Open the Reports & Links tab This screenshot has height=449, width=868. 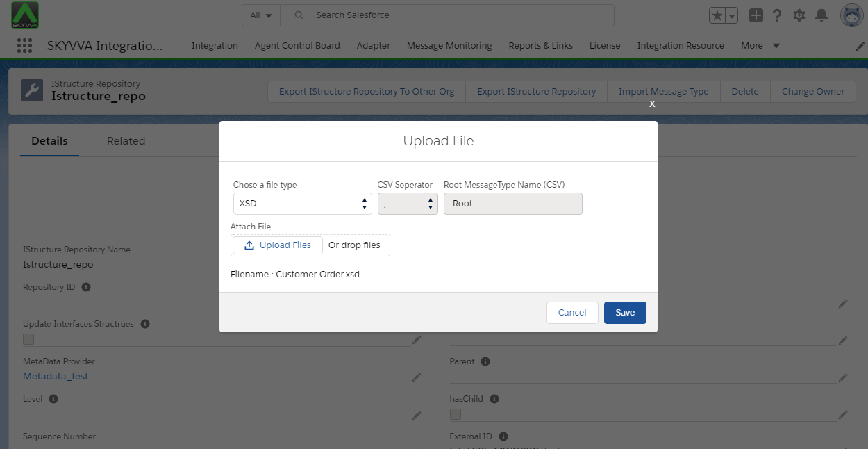541,46
